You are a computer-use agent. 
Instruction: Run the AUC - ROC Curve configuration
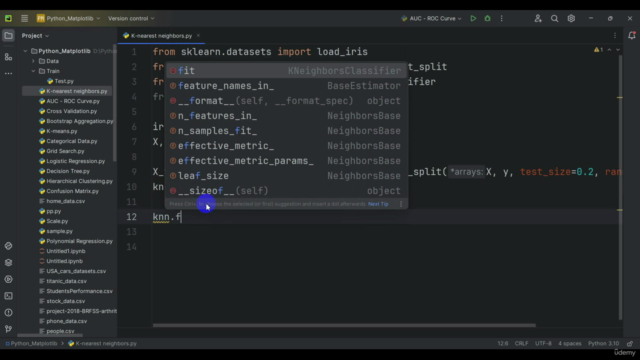(x=473, y=18)
